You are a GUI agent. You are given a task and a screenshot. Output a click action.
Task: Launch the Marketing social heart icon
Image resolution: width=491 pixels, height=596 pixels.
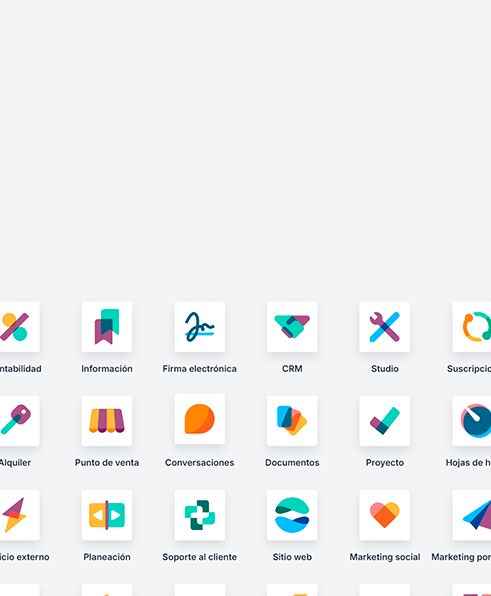point(385,515)
